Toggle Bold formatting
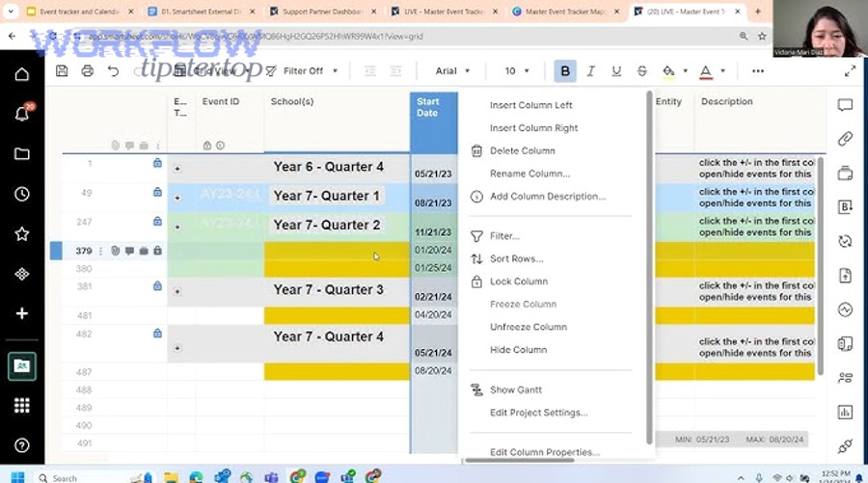Viewport: 868px width, 483px height. [565, 70]
